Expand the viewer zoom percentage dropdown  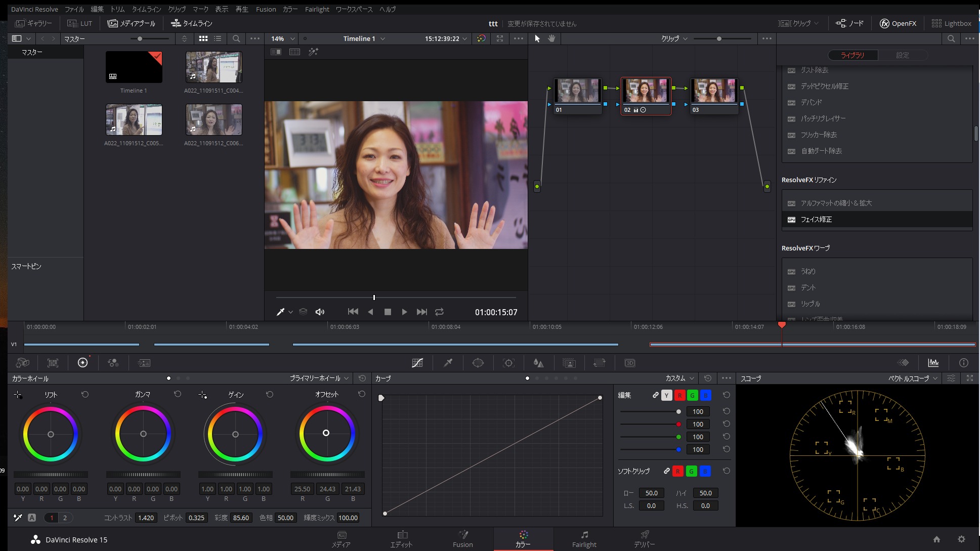pyautogui.click(x=283, y=38)
